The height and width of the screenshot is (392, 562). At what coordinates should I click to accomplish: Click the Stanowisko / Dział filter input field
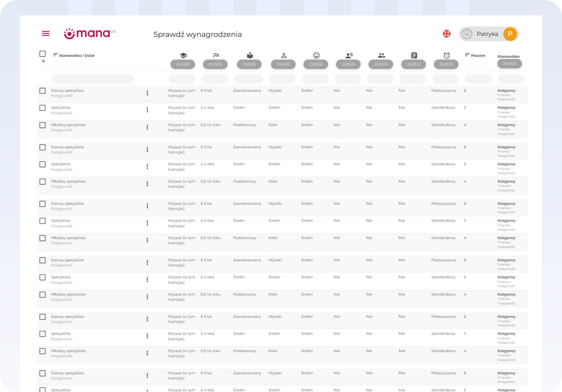click(x=93, y=79)
